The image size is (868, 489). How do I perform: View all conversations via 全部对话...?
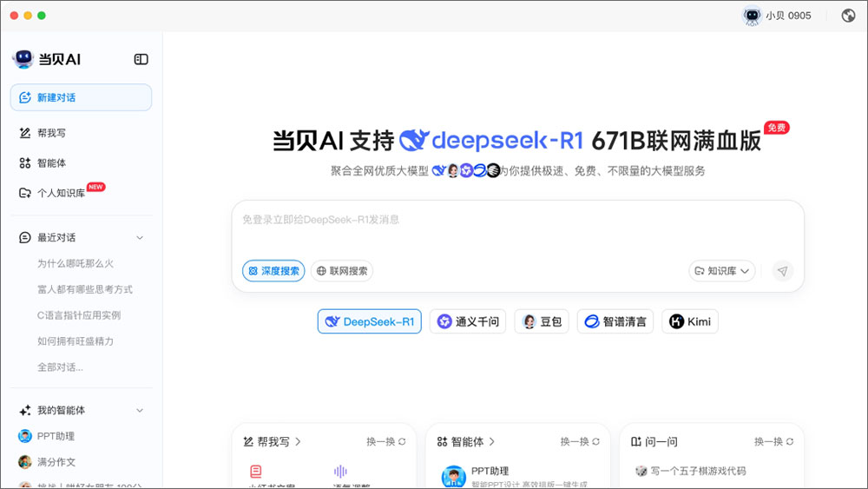(x=60, y=367)
